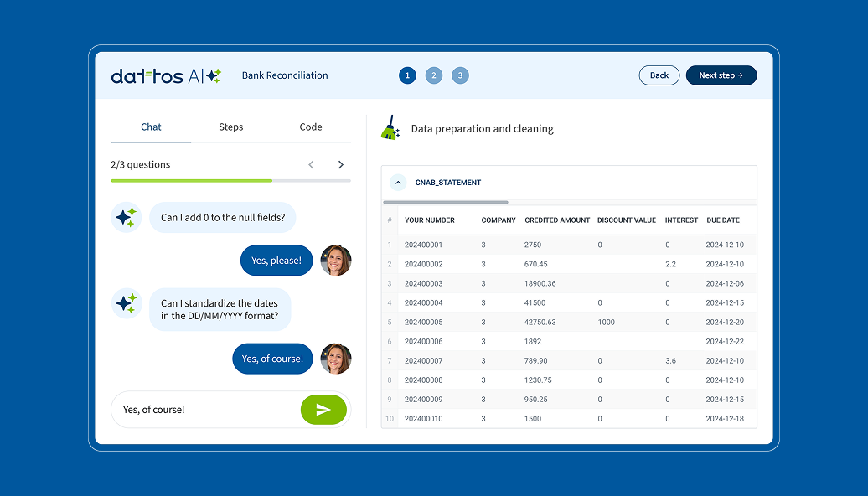Click AI sparkle avatar beside null fields question
868x496 pixels.
(x=127, y=218)
